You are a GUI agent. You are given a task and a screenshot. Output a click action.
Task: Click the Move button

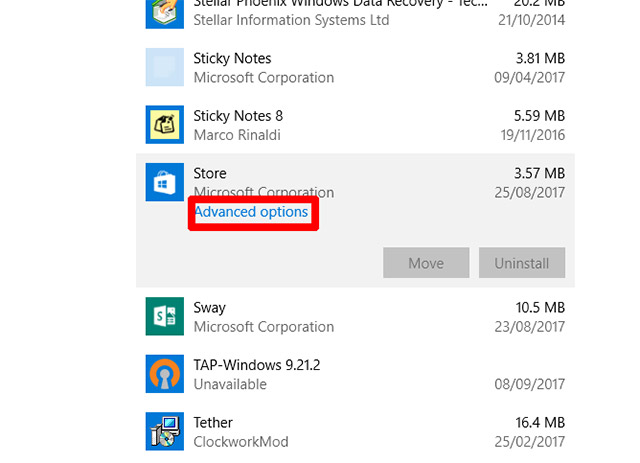click(426, 263)
